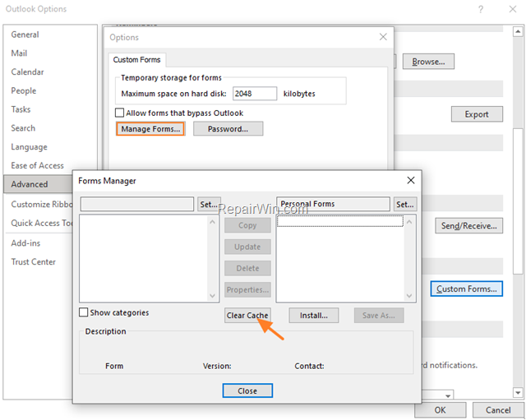The height and width of the screenshot is (420, 526).
Task: Click Outlook Options help question mark icon
Action: tap(481, 9)
